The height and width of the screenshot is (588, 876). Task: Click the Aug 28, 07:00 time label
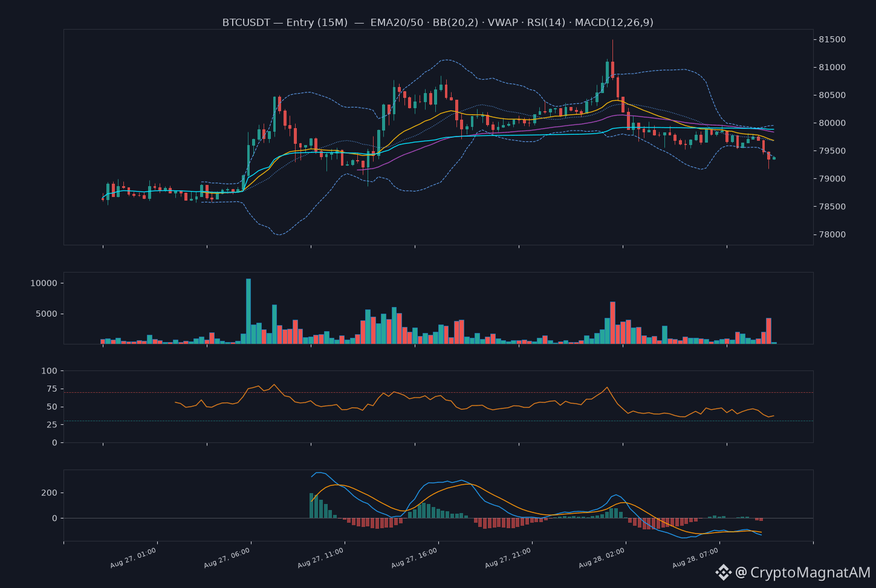(x=695, y=558)
